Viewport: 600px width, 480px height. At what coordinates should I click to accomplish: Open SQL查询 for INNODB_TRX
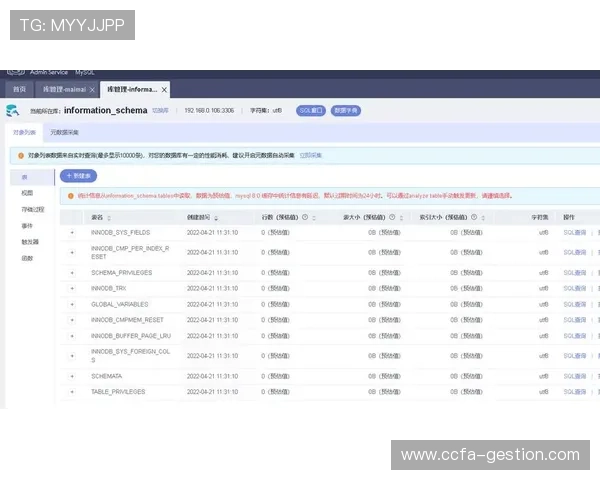coord(575,289)
